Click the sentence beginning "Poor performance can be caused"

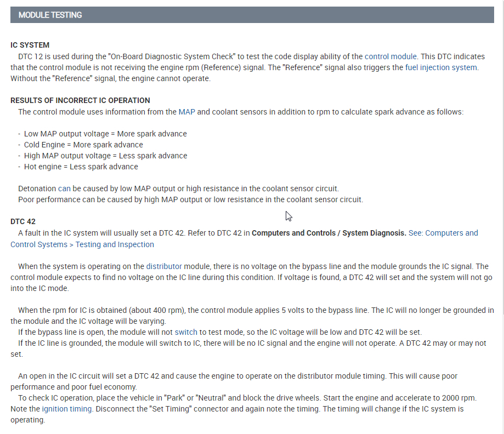[x=190, y=199]
